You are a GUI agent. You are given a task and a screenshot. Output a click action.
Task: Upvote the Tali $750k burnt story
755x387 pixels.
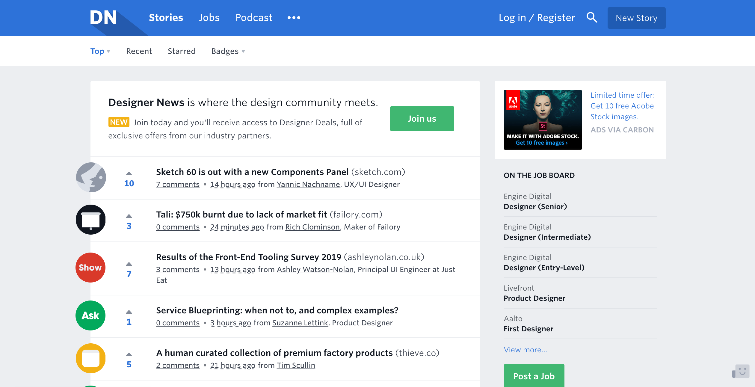(x=129, y=216)
